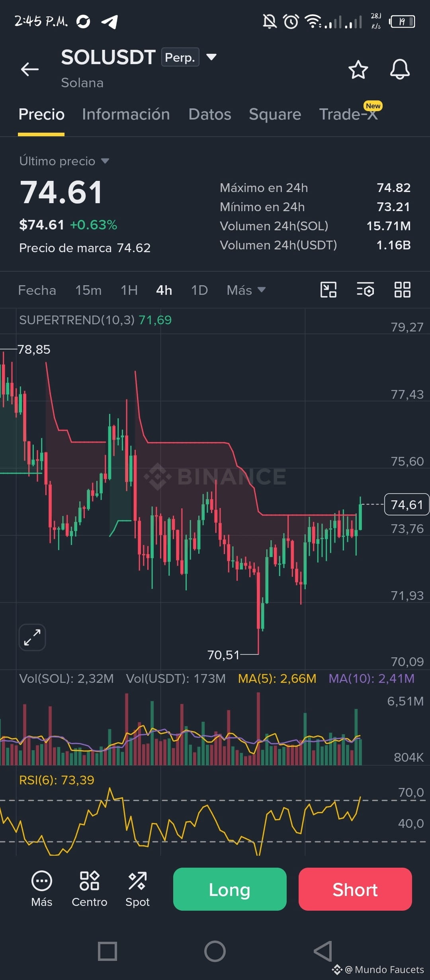Add SOLUSDT to favorites star
Screen dimensions: 430x980
[x=358, y=70]
